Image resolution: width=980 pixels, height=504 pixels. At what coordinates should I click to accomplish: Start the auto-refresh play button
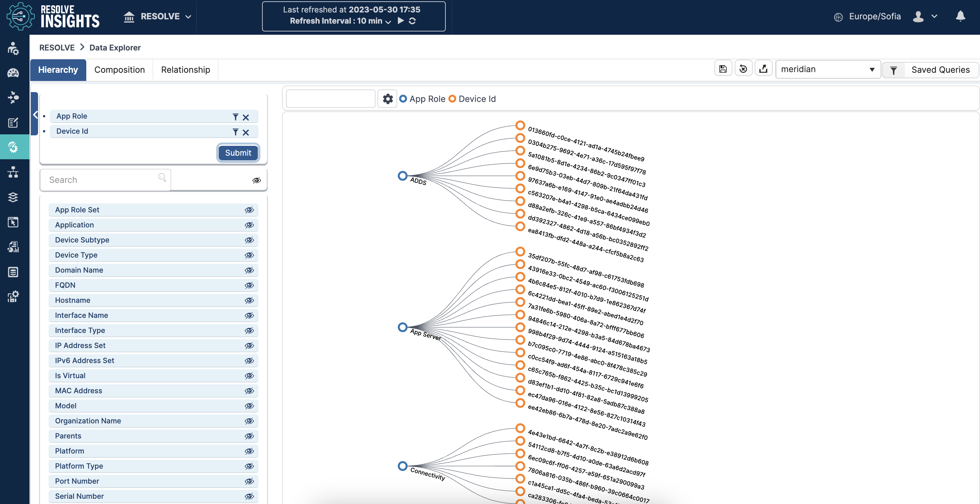coord(400,21)
